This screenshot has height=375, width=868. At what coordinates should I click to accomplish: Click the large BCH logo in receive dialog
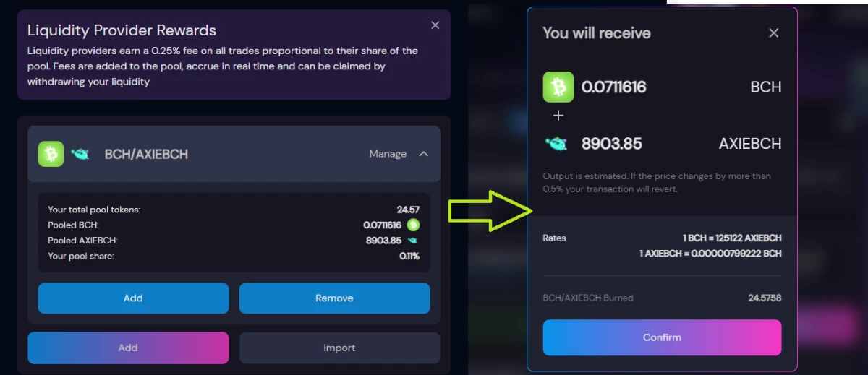click(x=558, y=87)
